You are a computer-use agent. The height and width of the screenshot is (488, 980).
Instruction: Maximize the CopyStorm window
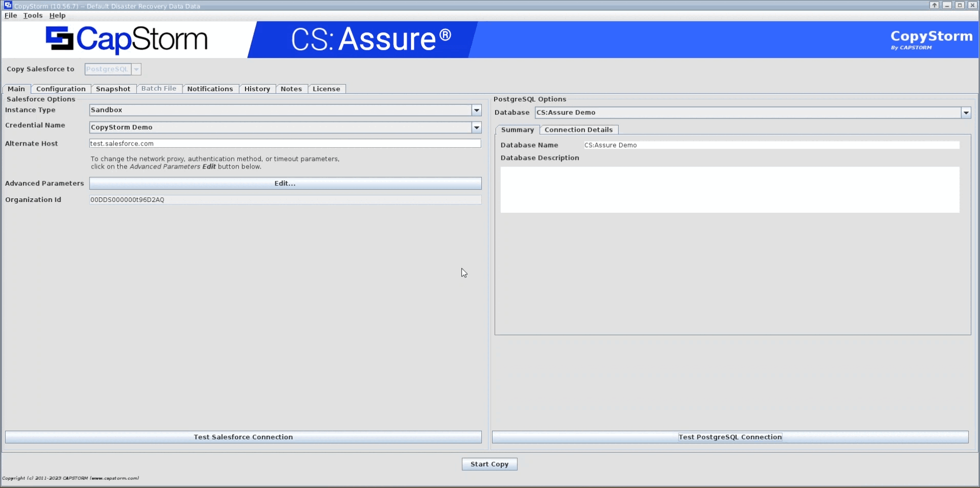(x=960, y=5)
